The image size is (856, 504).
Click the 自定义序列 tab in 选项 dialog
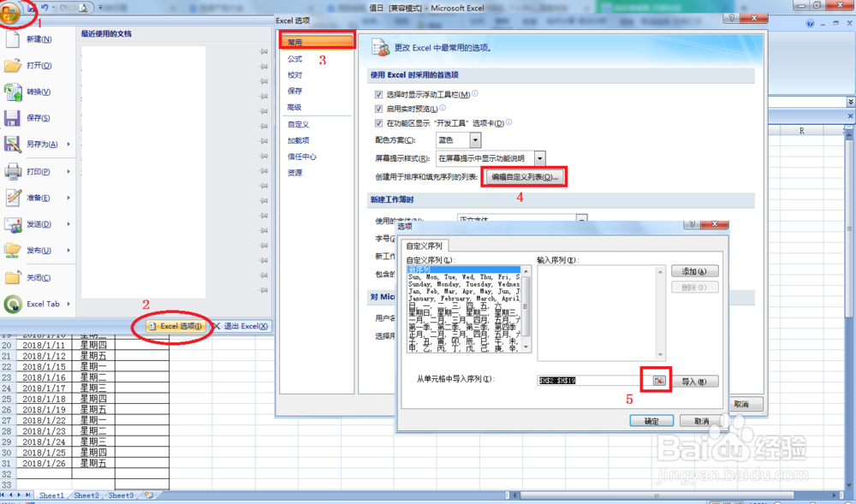pyautogui.click(x=425, y=246)
